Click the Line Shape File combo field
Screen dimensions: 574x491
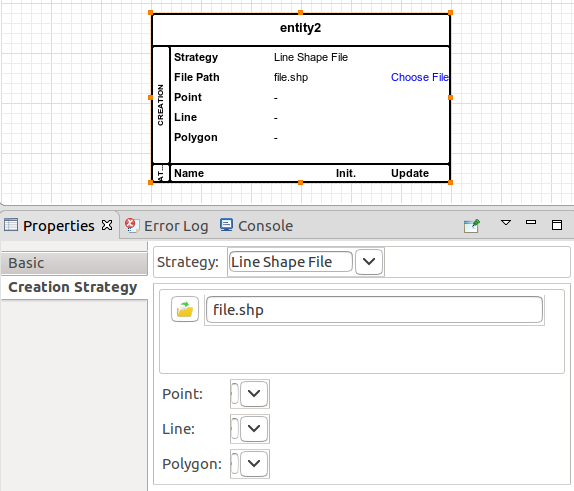pyautogui.click(x=291, y=261)
